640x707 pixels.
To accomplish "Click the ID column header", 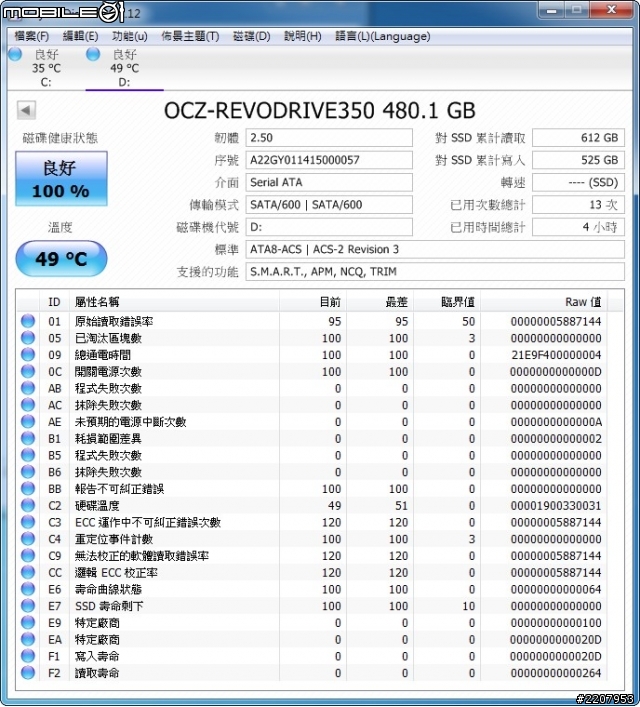I will click(55, 302).
